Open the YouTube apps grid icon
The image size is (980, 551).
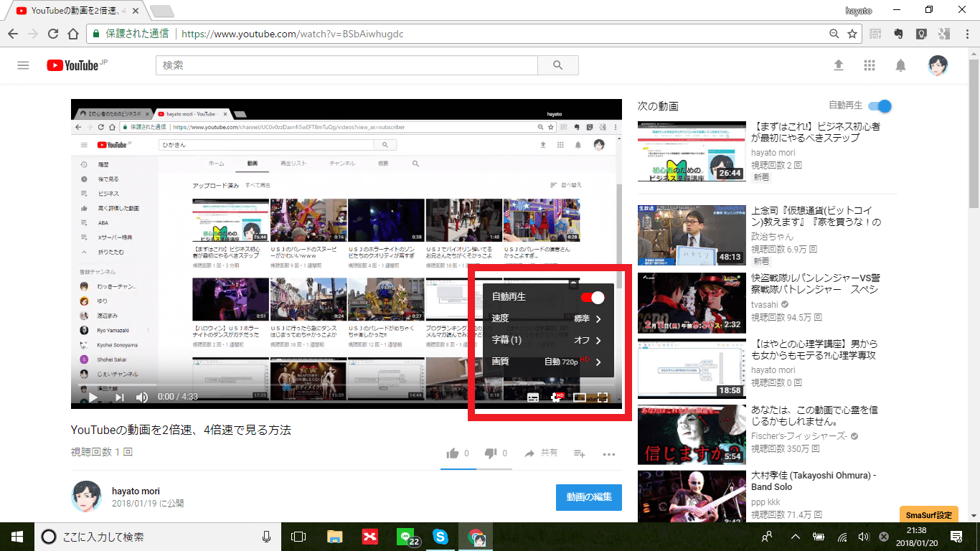click(x=870, y=65)
